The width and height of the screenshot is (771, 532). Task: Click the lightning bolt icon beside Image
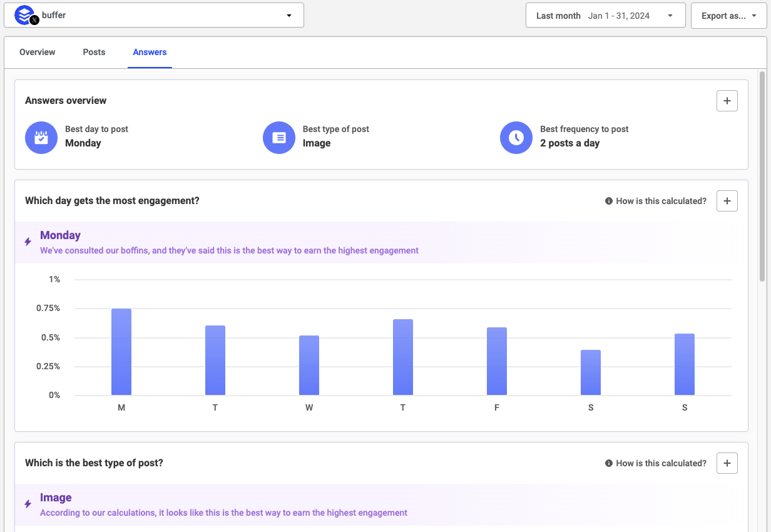pos(28,504)
